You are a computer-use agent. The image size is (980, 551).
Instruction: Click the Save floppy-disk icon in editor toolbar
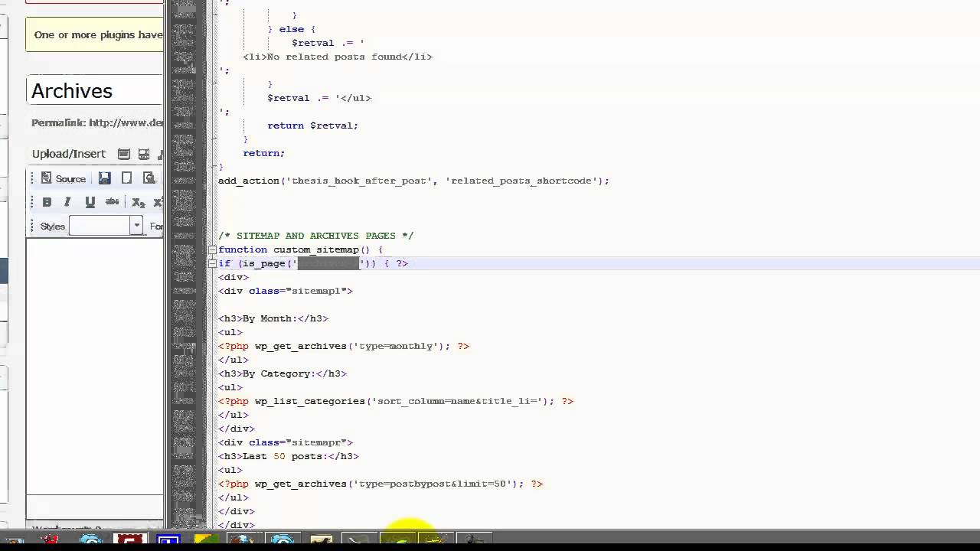[105, 178]
